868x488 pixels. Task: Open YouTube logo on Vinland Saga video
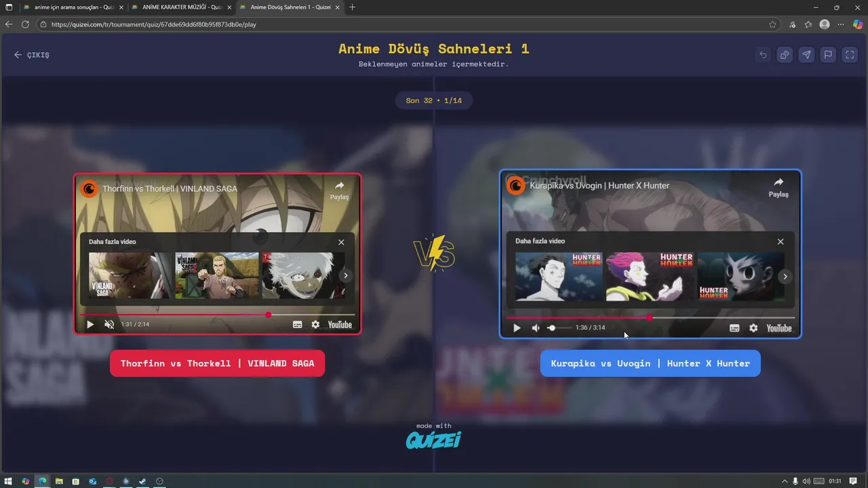340,325
